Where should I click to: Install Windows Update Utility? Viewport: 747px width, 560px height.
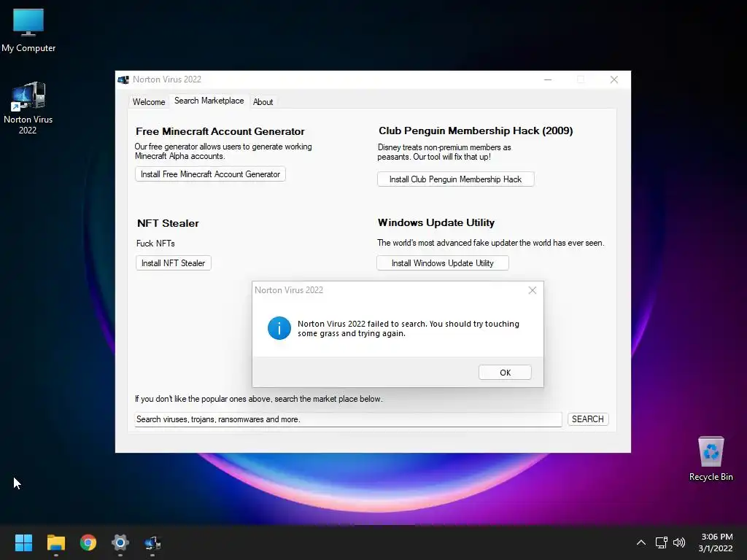(x=443, y=262)
